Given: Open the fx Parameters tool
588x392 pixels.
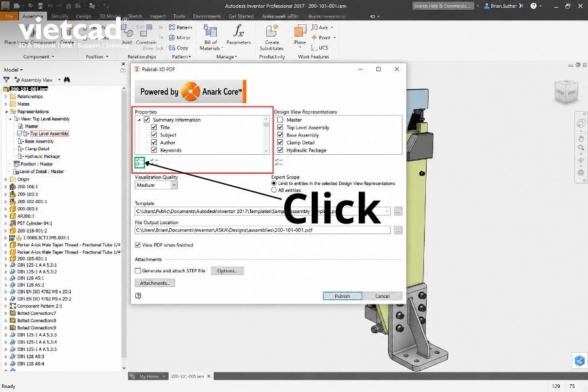Looking at the screenshot, I should [238, 35].
